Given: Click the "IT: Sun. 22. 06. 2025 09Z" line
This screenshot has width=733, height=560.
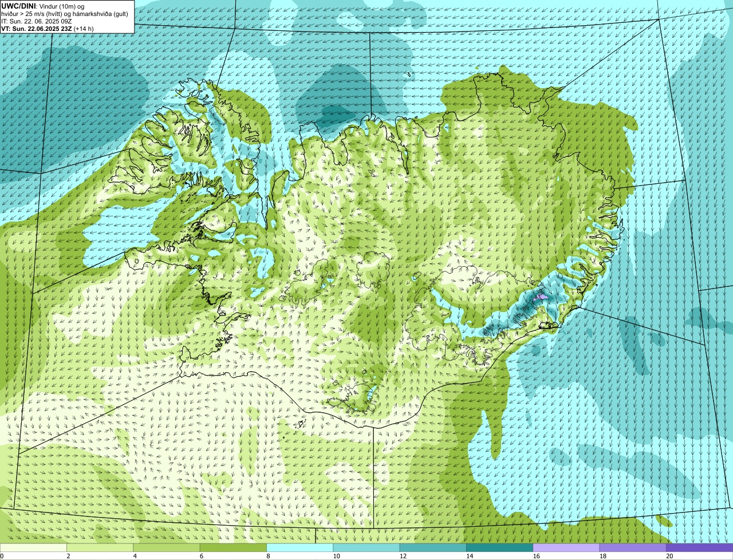Looking at the screenshot, I should click(x=37, y=21).
